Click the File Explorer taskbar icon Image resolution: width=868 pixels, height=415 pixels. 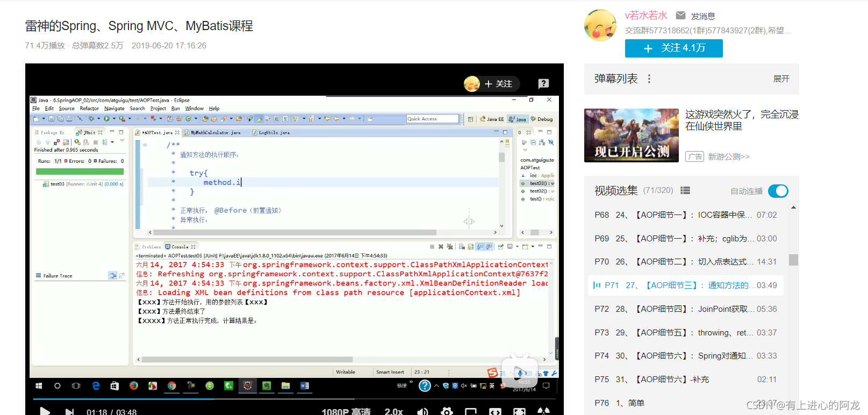point(285,386)
